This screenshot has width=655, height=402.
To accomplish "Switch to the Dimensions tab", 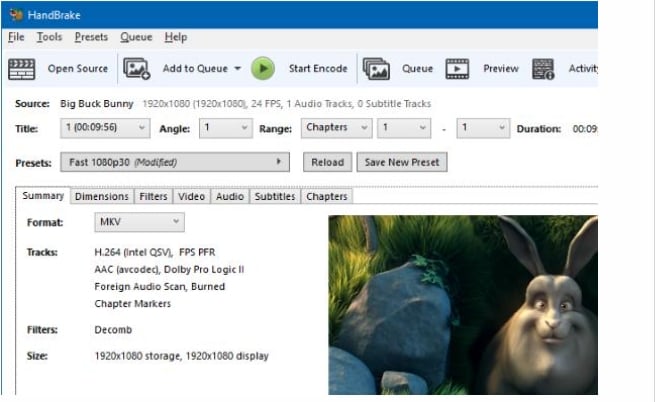I will tap(102, 196).
